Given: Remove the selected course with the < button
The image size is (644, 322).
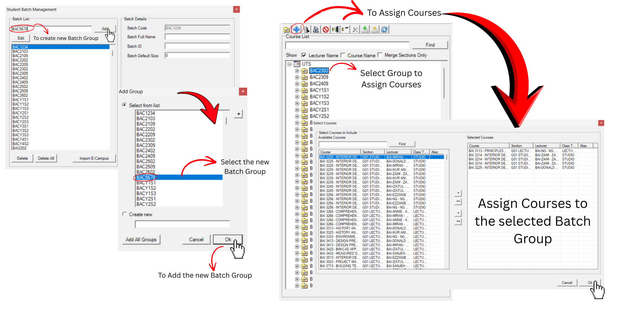Looking at the screenshot, I should pyautogui.click(x=458, y=213).
